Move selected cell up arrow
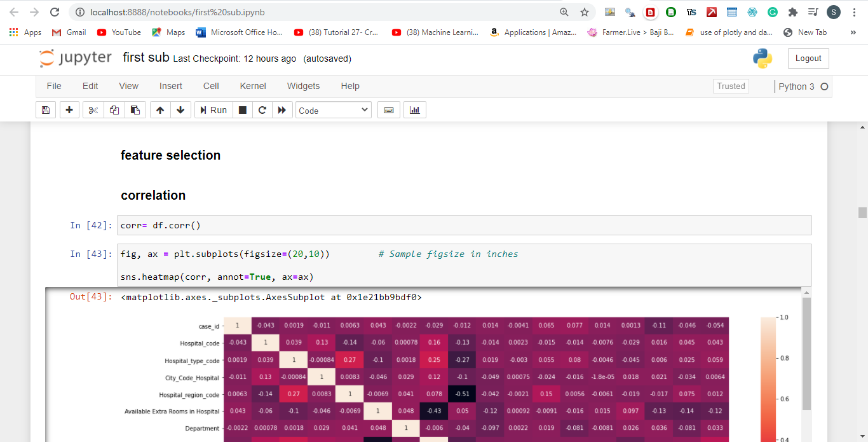The width and height of the screenshot is (868, 442). coord(160,110)
